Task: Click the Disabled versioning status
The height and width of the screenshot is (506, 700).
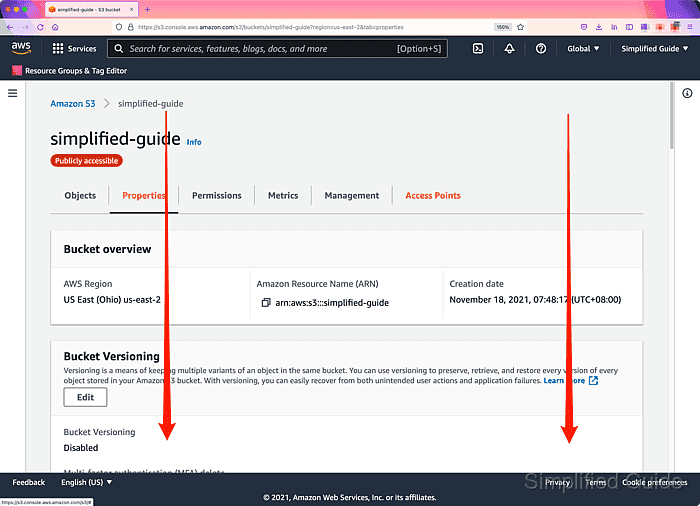Action: pos(81,448)
